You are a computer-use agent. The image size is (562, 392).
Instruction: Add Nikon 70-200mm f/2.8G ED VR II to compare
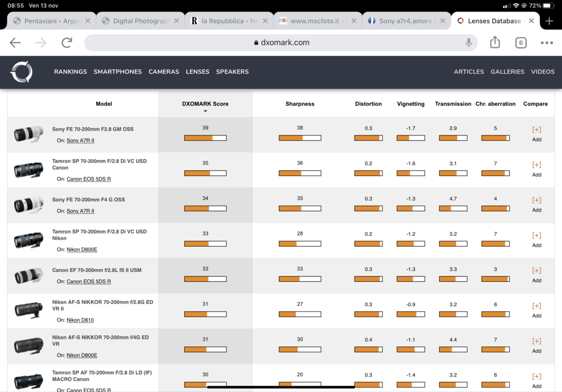click(x=537, y=310)
